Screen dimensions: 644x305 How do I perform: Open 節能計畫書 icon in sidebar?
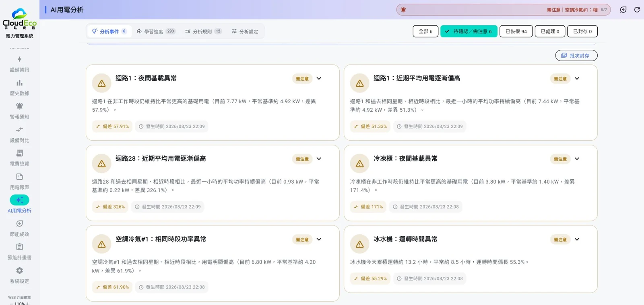[x=19, y=247]
